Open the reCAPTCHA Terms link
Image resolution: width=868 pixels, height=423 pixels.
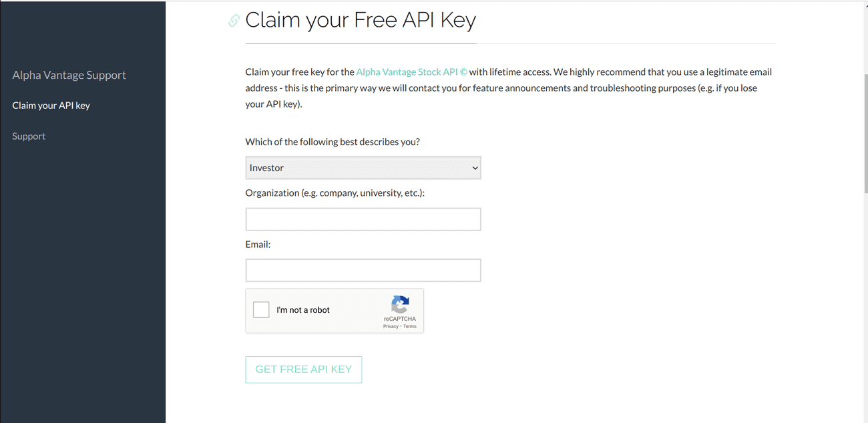coord(410,327)
